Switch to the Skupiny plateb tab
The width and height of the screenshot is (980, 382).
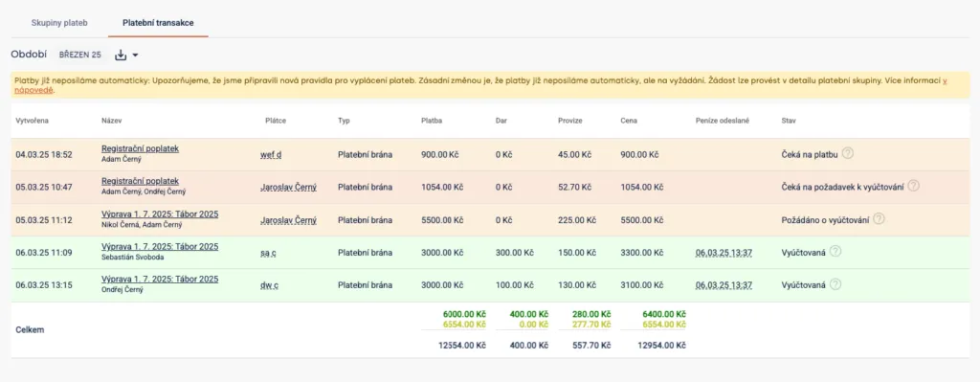(x=59, y=23)
